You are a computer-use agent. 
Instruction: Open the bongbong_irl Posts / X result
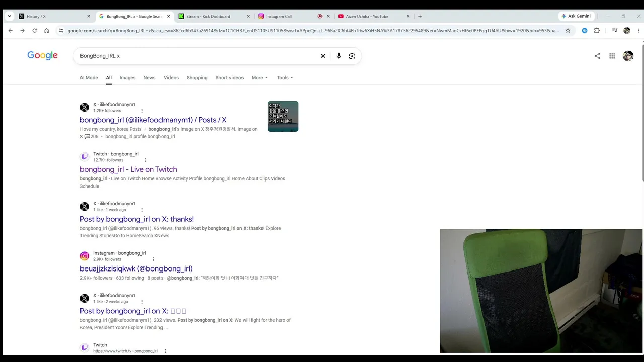153,120
